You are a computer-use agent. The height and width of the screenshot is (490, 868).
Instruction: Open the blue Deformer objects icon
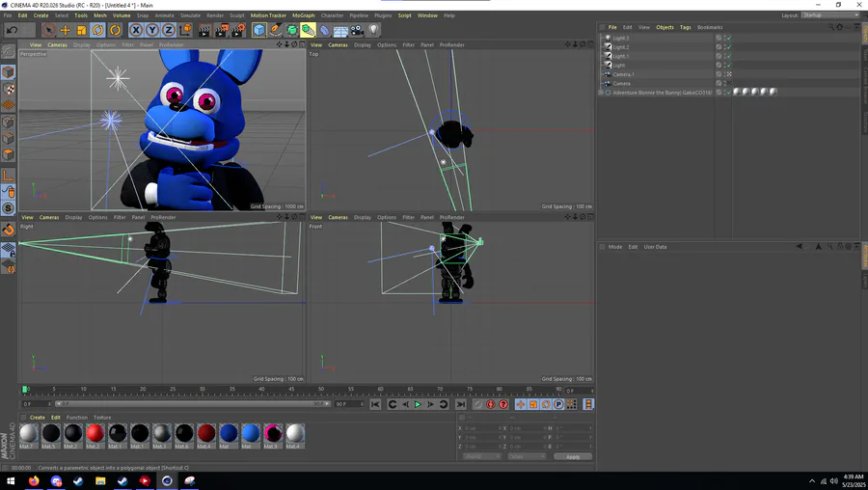324,30
